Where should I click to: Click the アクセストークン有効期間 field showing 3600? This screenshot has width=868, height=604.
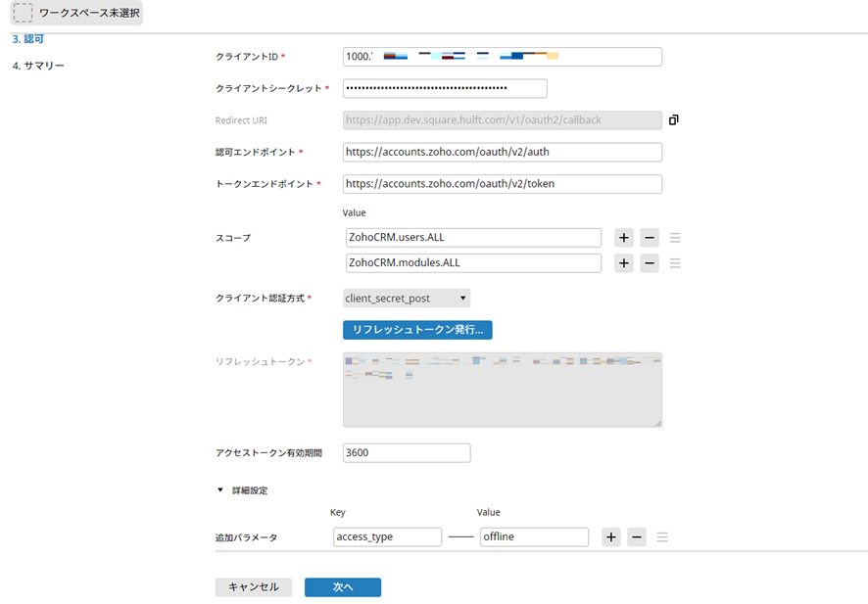[x=407, y=453]
